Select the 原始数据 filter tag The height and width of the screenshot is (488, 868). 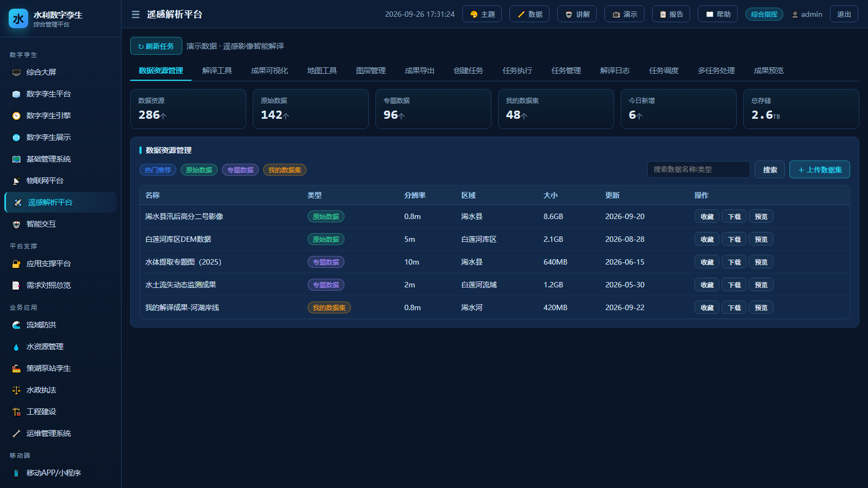(199, 170)
